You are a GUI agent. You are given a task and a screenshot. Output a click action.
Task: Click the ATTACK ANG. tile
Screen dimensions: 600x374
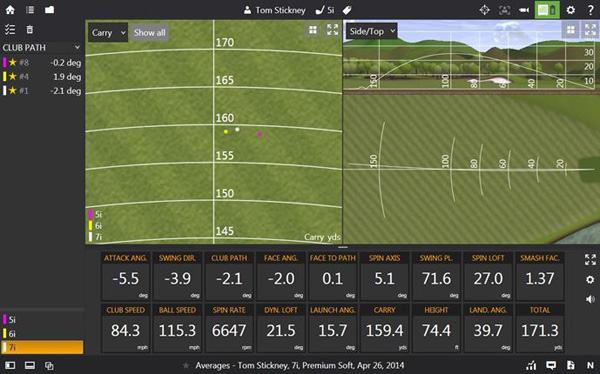(126, 276)
